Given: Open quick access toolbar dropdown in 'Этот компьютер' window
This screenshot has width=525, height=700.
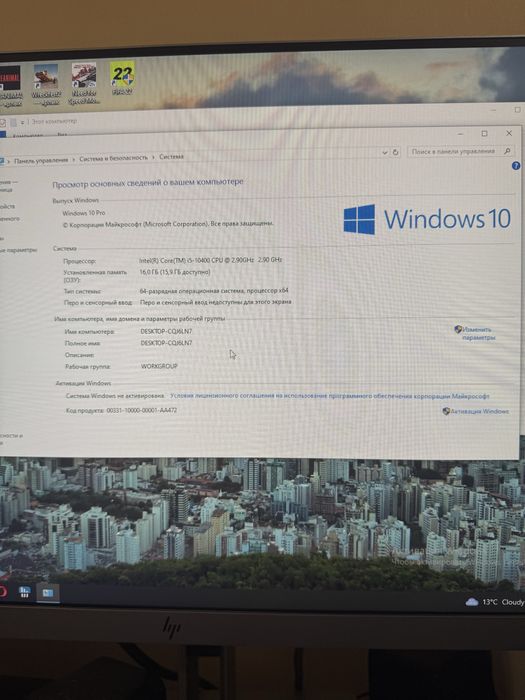Looking at the screenshot, I should click(x=22, y=122).
